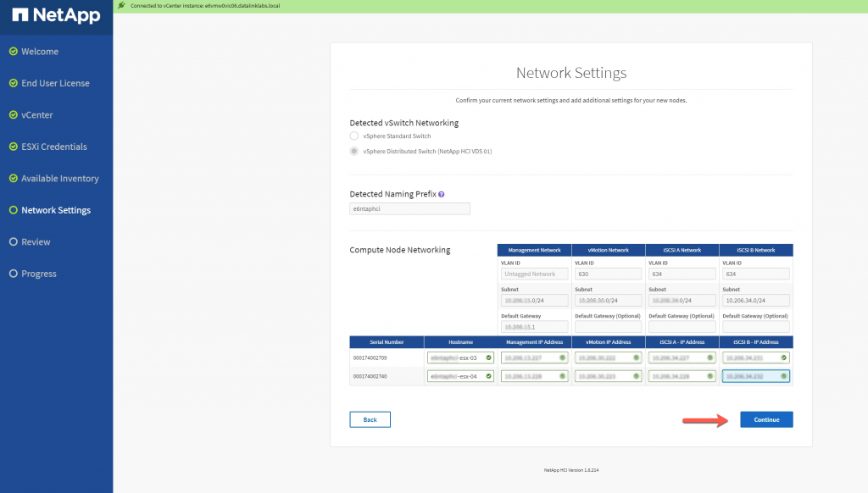The height and width of the screenshot is (493, 868).
Task: Click the Detected Naming Prefix field
Action: 409,208
